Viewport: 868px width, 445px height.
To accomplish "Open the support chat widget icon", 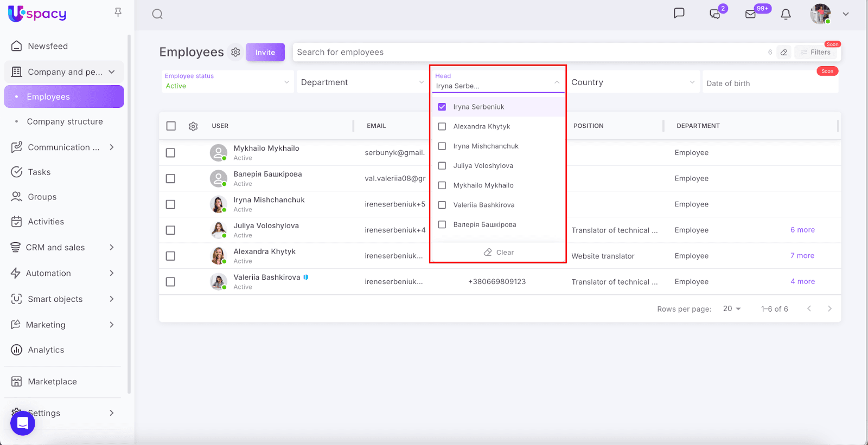I will pyautogui.click(x=23, y=423).
